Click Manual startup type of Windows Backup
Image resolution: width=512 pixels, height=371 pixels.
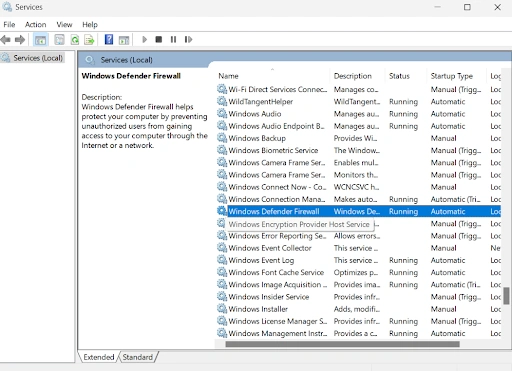click(443, 138)
